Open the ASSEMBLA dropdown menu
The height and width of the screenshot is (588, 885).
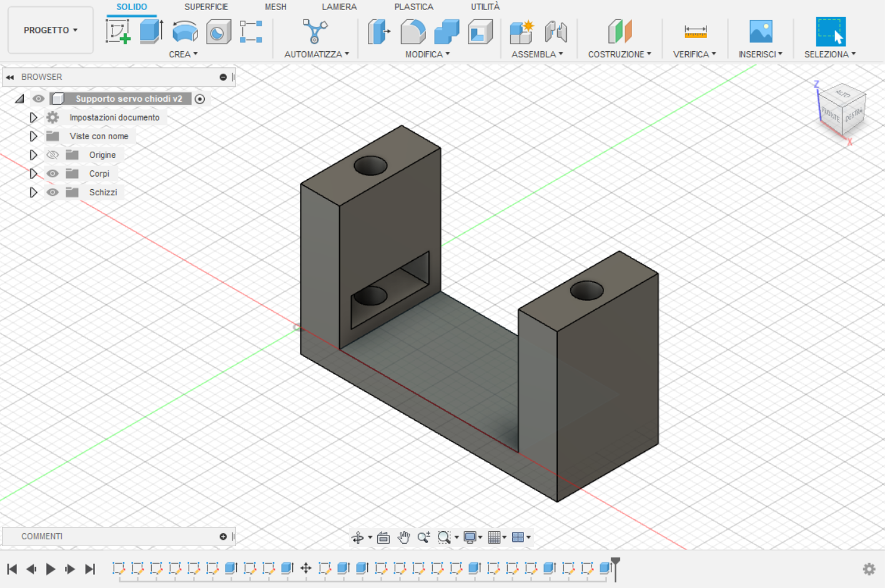pyautogui.click(x=537, y=54)
